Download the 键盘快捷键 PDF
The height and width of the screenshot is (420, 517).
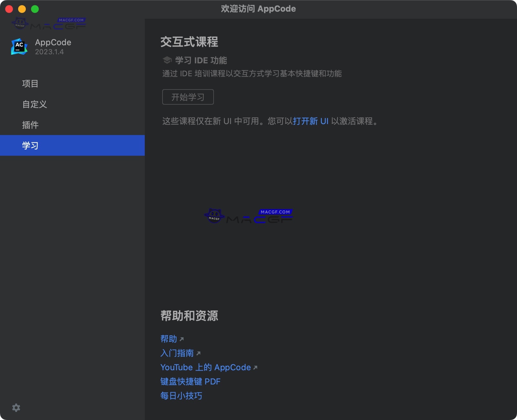190,382
